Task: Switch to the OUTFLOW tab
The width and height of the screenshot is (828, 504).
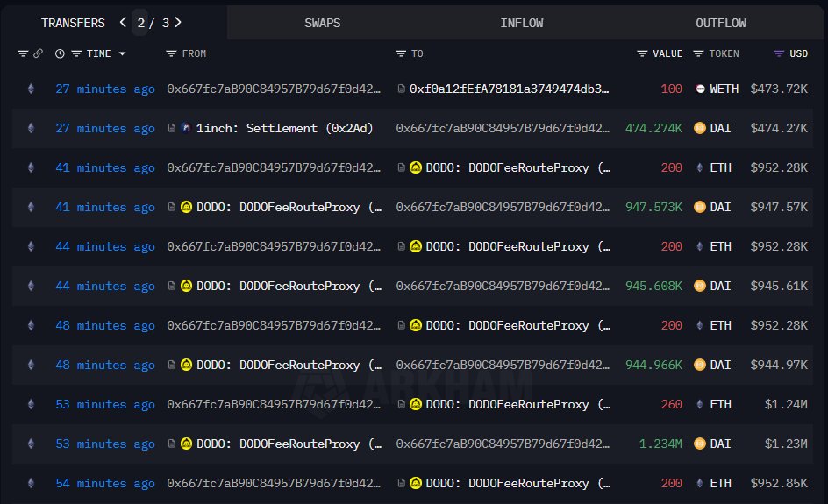Action: [721, 23]
